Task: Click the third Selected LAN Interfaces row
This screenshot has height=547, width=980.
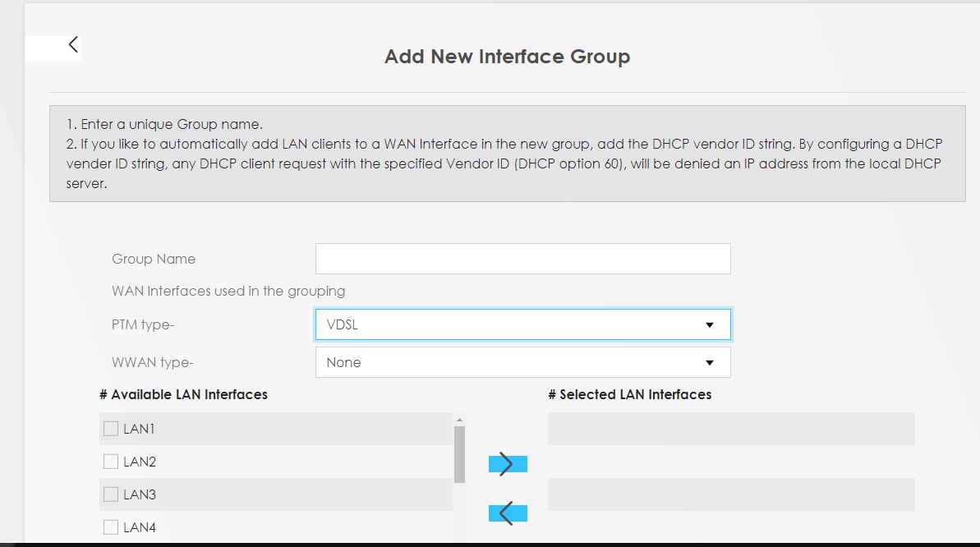Action: coord(730,494)
